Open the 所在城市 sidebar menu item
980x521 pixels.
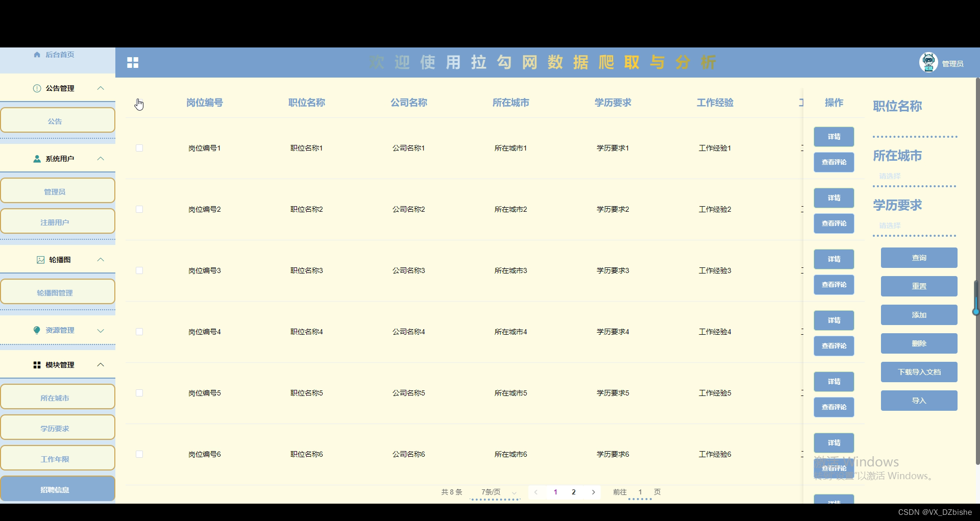[58, 398]
